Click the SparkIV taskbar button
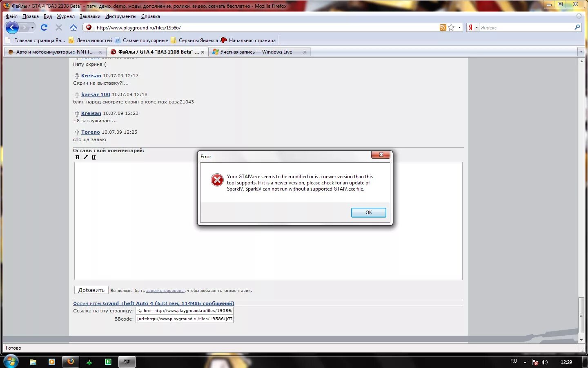 (x=127, y=362)
